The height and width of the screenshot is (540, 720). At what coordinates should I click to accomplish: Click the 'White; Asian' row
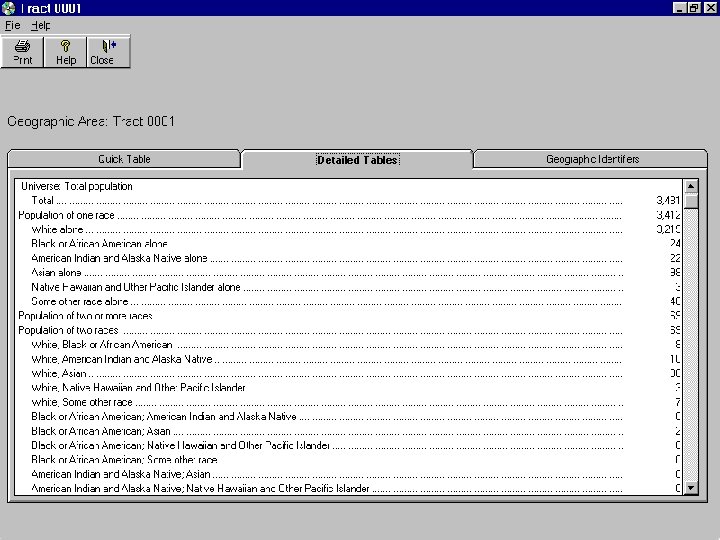tap(349, 373)
